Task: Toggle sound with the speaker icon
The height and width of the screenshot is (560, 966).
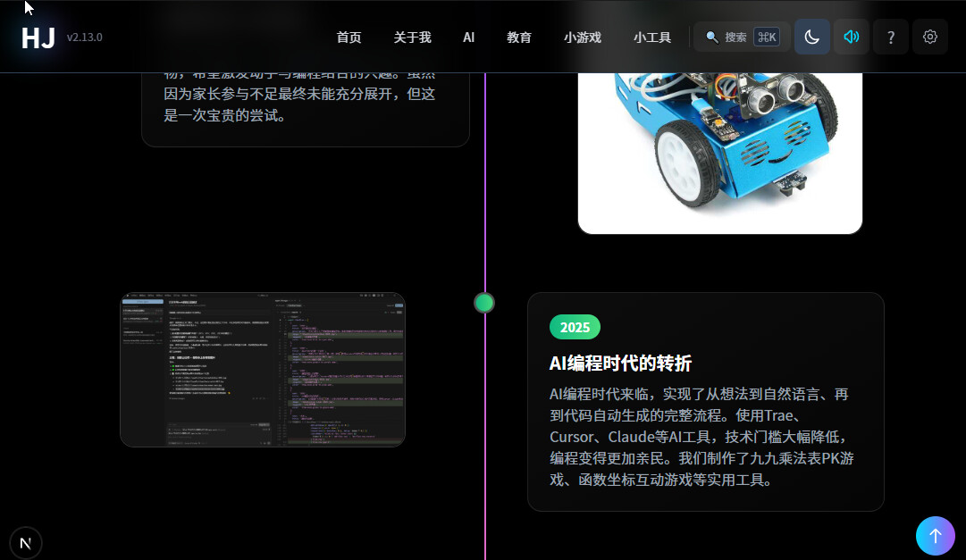Action: tap(851, 37)
